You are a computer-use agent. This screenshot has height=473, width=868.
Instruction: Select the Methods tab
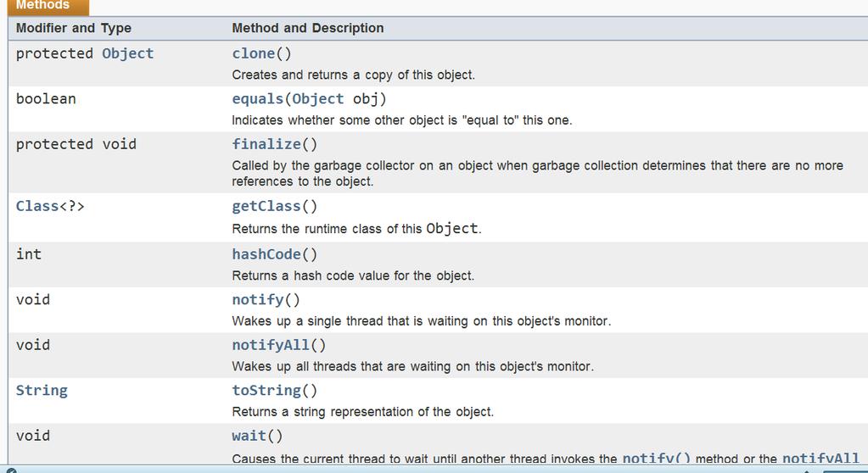tap(42, 6)
